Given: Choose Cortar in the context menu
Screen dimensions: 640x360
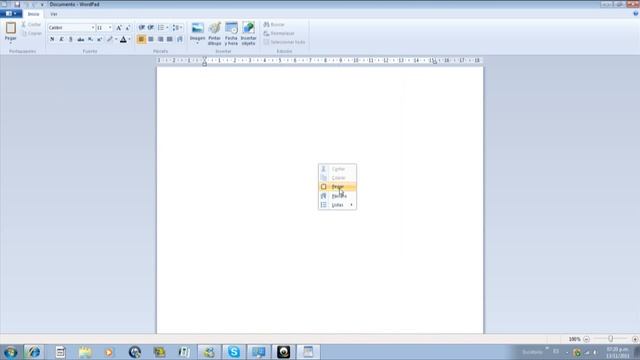Looking at the screenshot, I should click(337, 169).
